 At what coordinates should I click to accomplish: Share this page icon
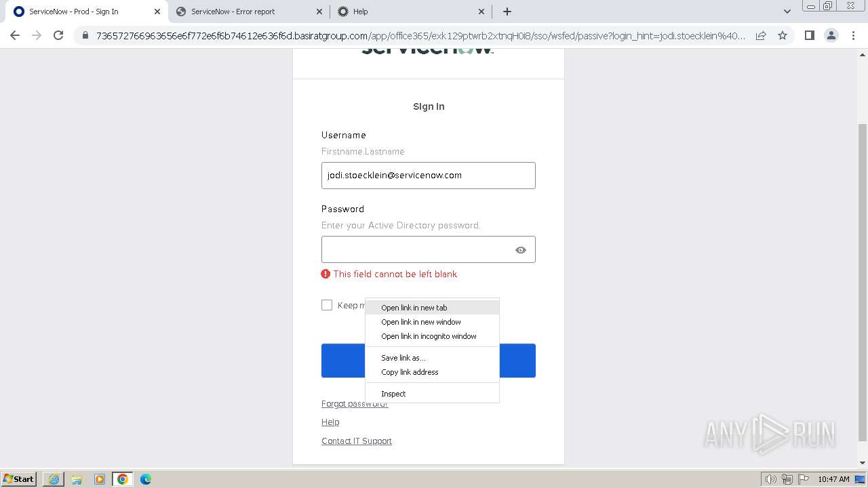[761, 35]
